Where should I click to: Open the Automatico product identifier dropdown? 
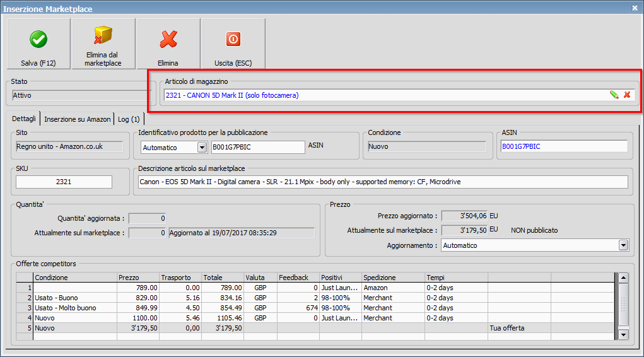[x=202, y=147]
